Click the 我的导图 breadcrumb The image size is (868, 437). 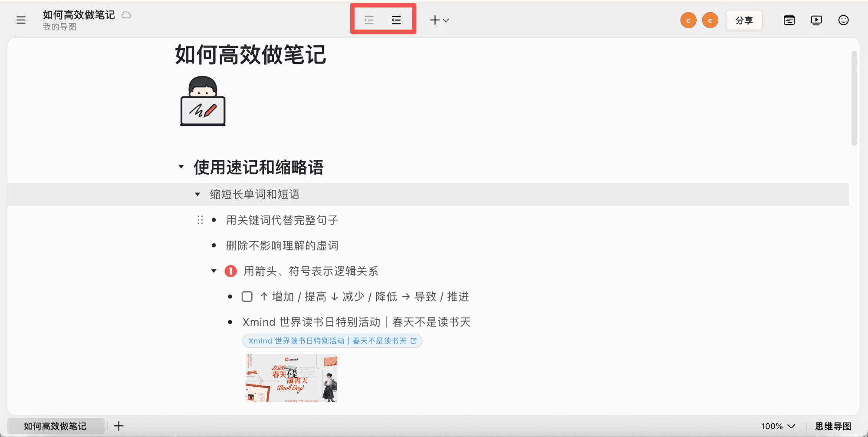coord(59,27)
